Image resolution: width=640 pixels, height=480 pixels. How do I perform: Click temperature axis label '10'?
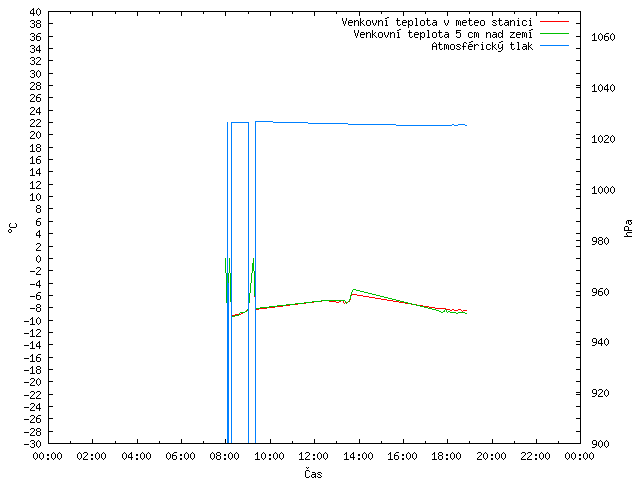point(36,197)
